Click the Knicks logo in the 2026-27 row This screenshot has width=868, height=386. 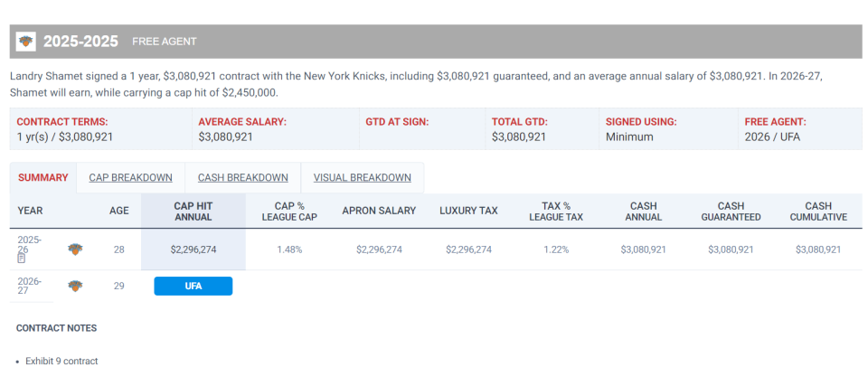pyautogui.click(x=75, y=286)
